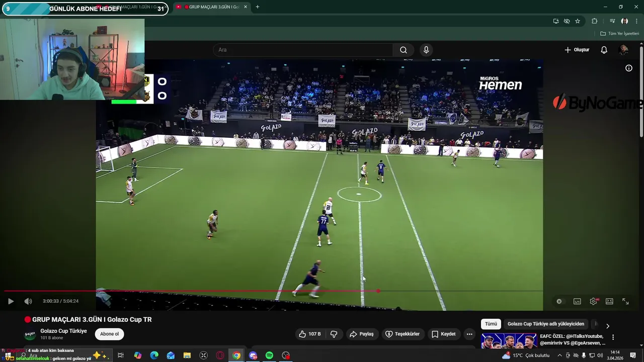Open the "Tüm Yer İşaretleri" bookmarks folder
This screenshot has height=362, width=644.
[x=620, y=34]
